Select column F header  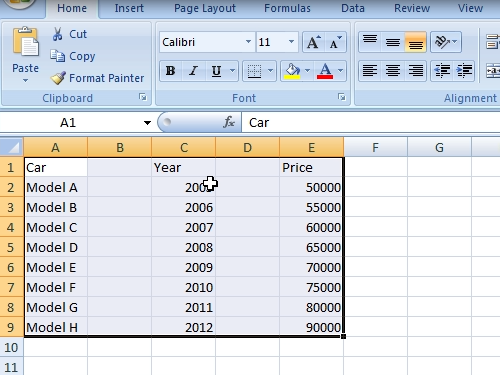[375, 147]
